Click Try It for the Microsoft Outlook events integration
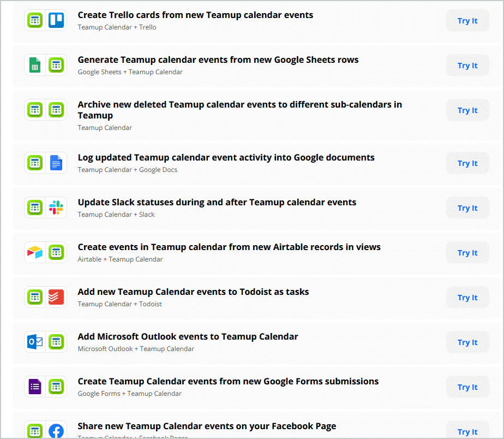 pyautogui.click(x=467, y=342)
